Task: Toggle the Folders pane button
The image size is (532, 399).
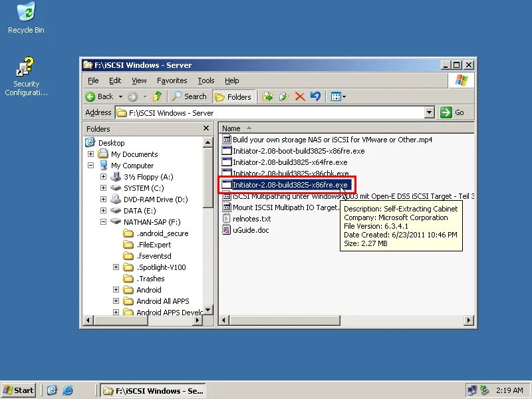Action: point(233,97)
